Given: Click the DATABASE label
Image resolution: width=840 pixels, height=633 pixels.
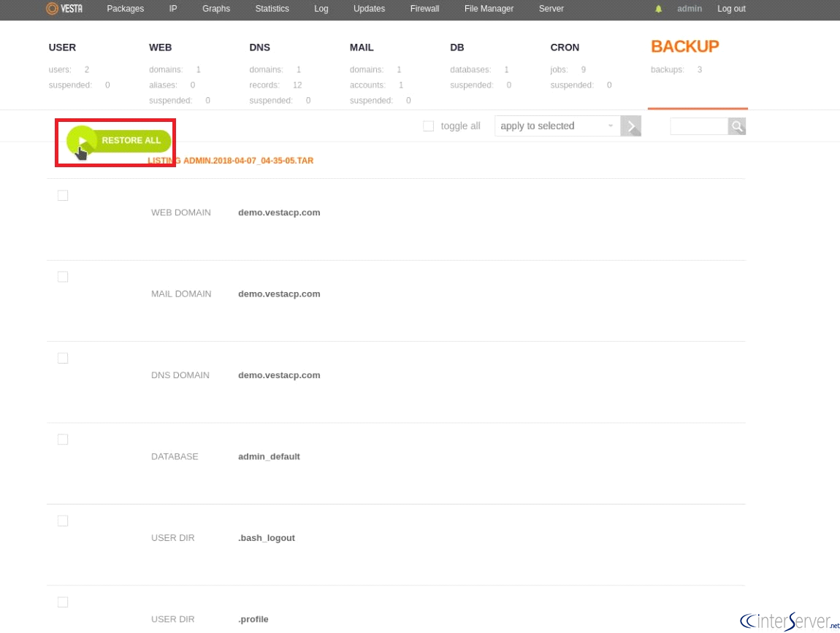Looking at the screenshot, I should pyautogui.click(x=175, y=457).
